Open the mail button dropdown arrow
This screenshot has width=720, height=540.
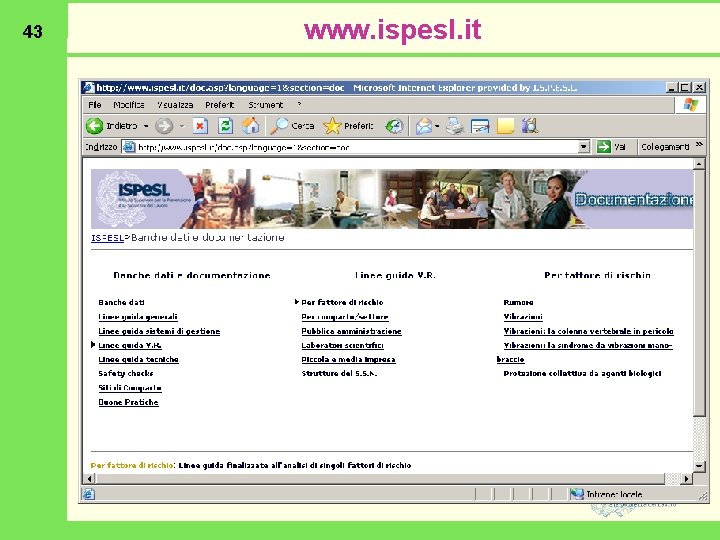point(437,126)
